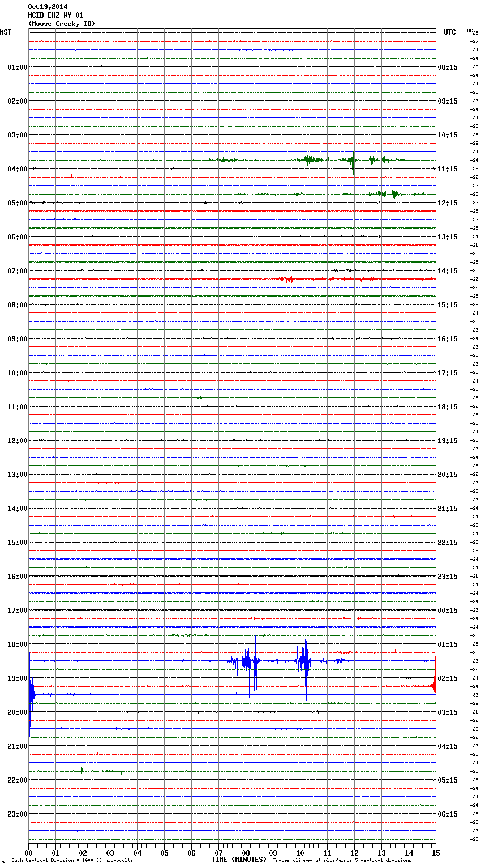Click the traces clipped footer note
Screen dimensions: 481x868
click(x=342, y=861)
